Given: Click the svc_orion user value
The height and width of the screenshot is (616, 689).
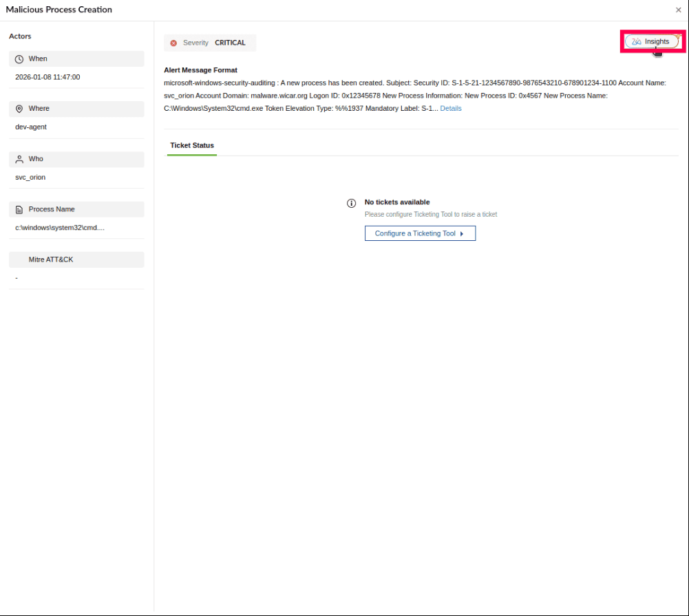Looking at the screenshot, I should (30, 178).
